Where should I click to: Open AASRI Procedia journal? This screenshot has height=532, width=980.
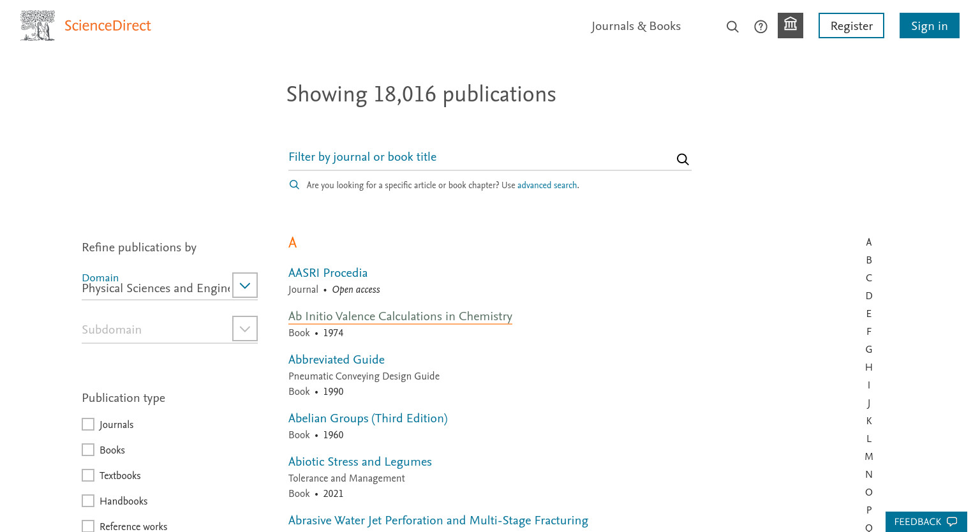pyautogui.click(x=328, y=273)
